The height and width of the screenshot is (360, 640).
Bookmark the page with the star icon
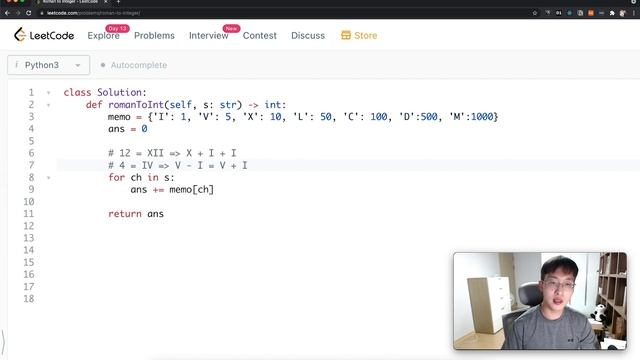point(535,13)
